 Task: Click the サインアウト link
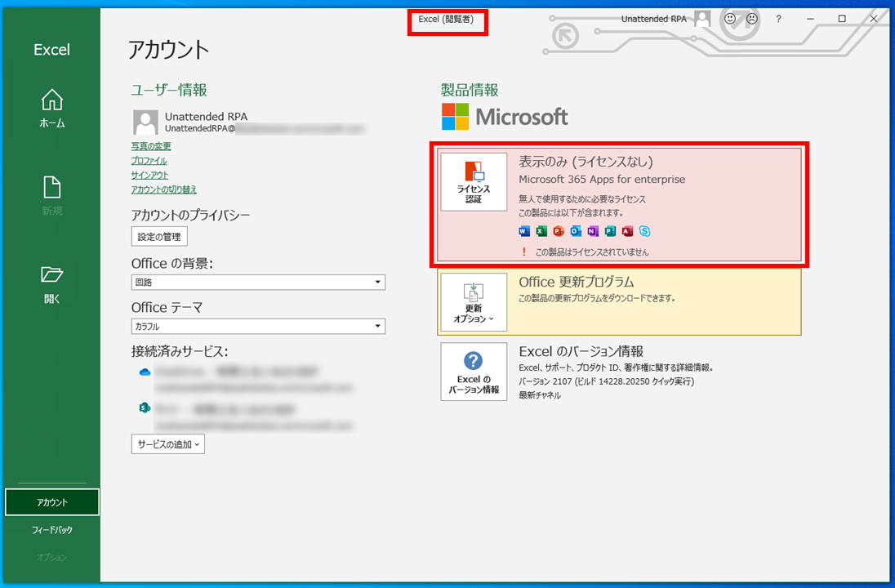(x=149, y=175)
